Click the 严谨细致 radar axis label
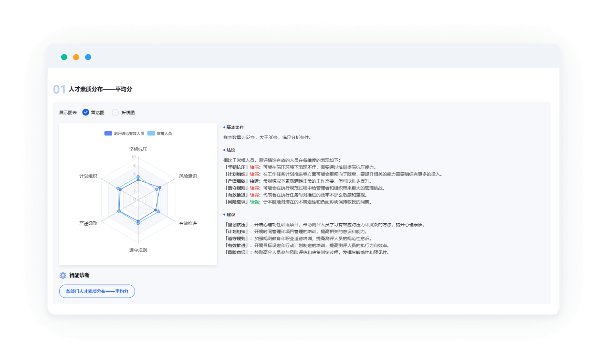 tap(88, 223)
